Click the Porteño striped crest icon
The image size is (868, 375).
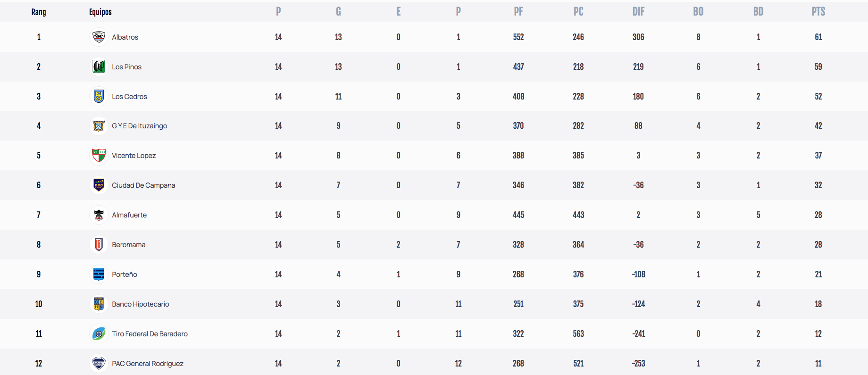tap(99, 274)
